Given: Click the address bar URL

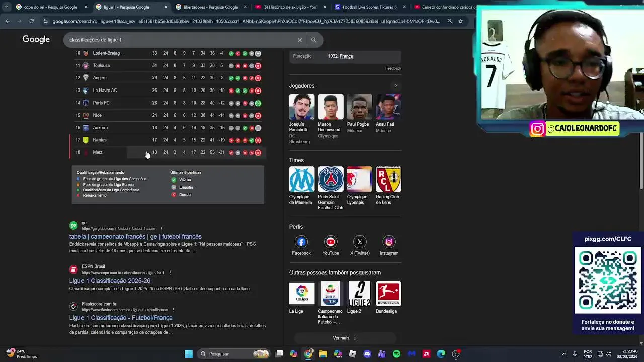Looking at the screenshot, I should 247,21.
